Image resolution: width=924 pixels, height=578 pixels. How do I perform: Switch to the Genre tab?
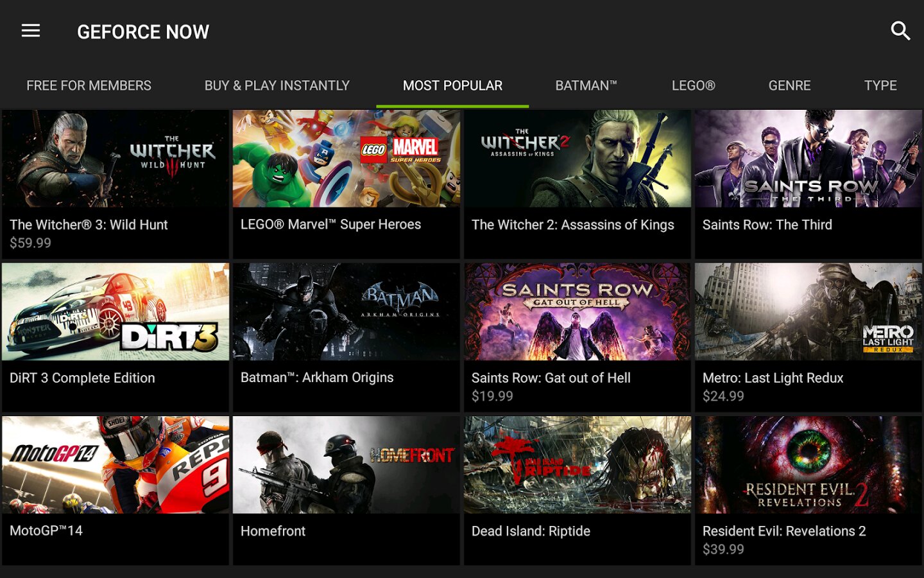click(789, 85)
